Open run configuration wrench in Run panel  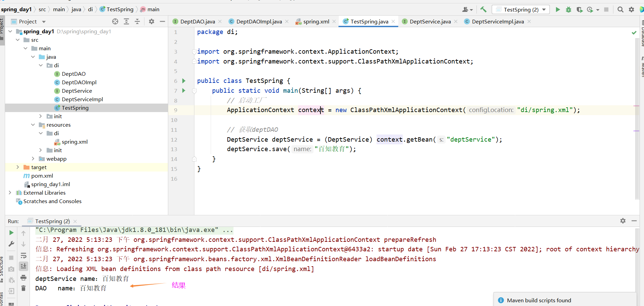pyautogui.click(x=11, y=244)
